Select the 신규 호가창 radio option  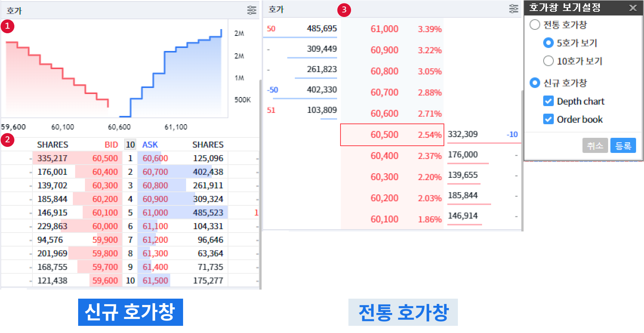(535, 83)
